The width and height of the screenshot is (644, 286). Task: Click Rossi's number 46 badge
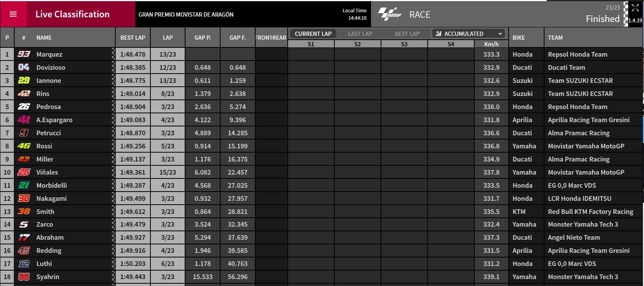pyautogui.click(x=24, y=146)
